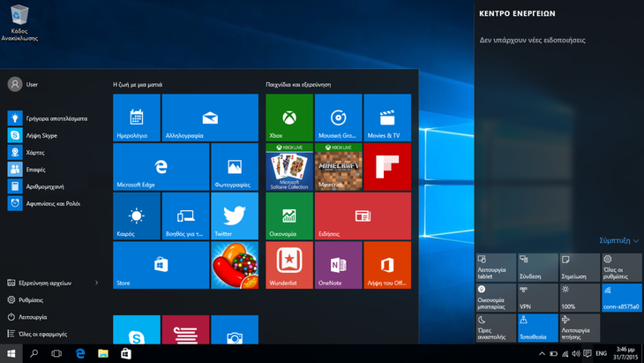Open the red Flipboard tile
The height and width of the screenshot is (363, 644).
(x=387, y=167)
